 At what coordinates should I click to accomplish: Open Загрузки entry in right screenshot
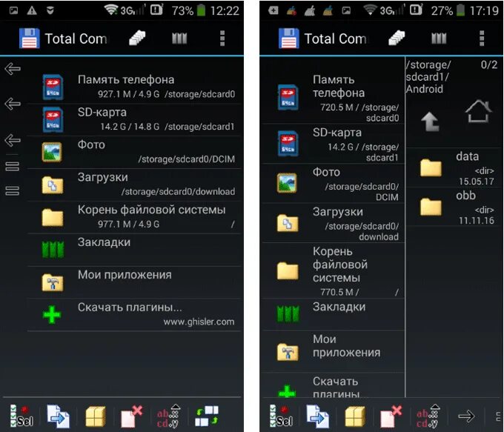333,223
